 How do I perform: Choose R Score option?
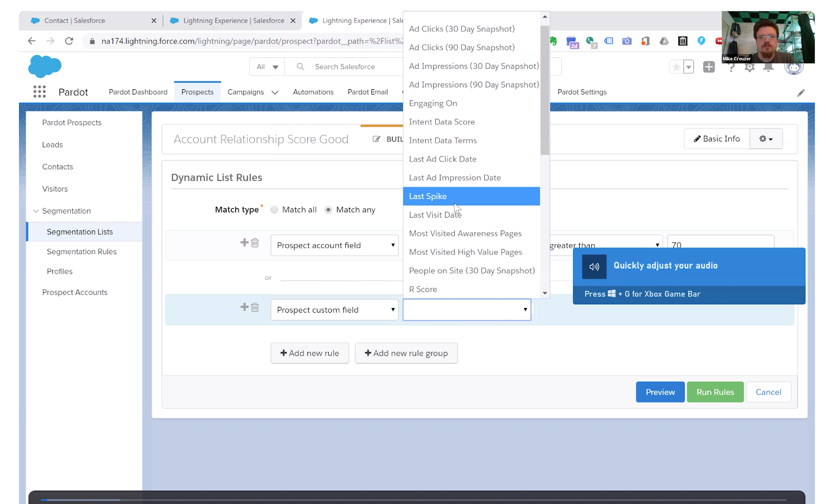click(x=471, y=289)
